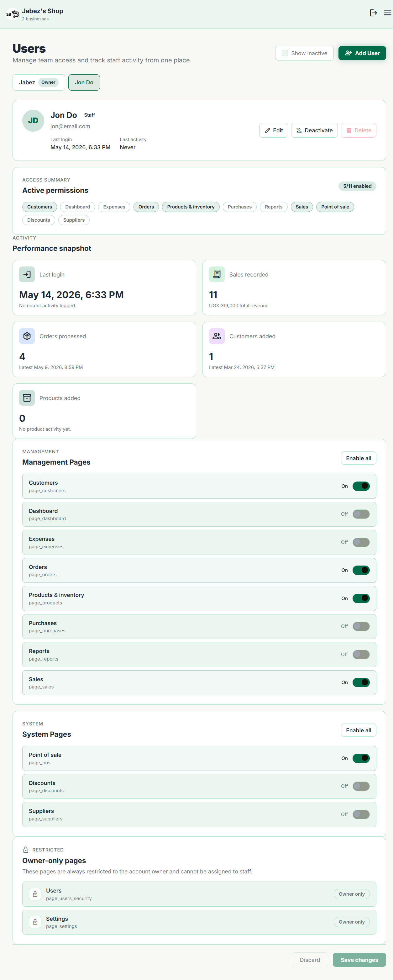Screen dimensions: 393x980
Task: Enable the Reports page toggle
Action: [361, 654]
